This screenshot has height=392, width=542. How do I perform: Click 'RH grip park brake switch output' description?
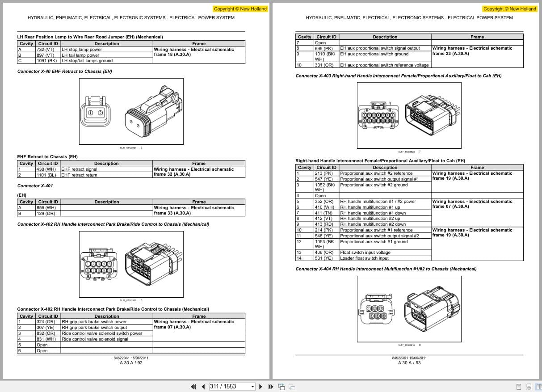(94, 328)
